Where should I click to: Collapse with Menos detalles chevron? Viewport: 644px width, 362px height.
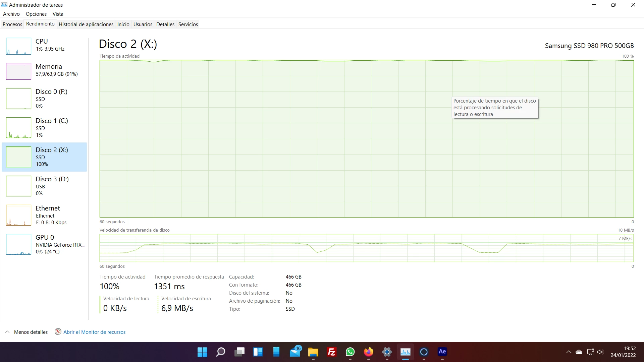(x=7, y=332)
